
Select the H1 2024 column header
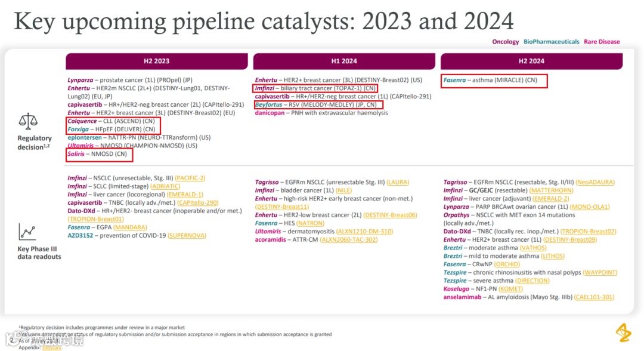click(x=344, y=61)
